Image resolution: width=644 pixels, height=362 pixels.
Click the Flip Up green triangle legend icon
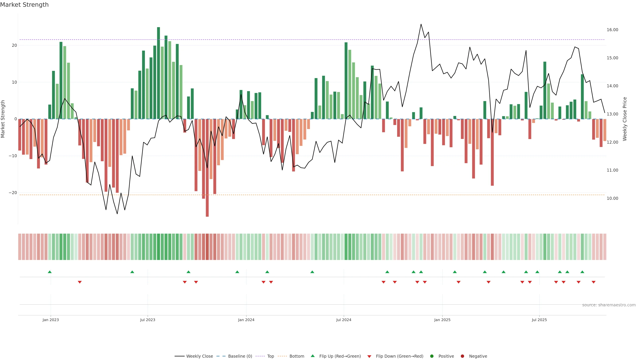pyautogui.click(x=312, y=356)
